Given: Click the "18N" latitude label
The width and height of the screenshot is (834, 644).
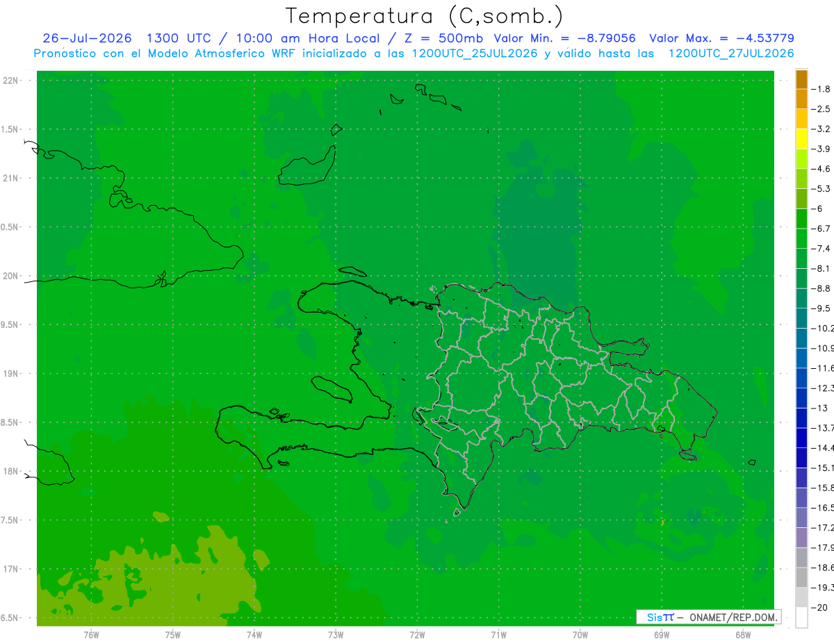Looking at the screenshot, I should (11, 471).
